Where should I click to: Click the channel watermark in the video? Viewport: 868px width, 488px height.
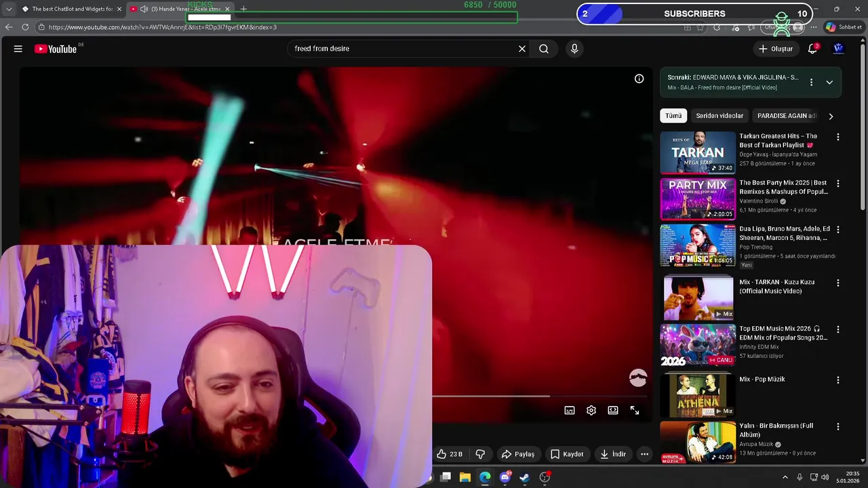click(638, 378)
